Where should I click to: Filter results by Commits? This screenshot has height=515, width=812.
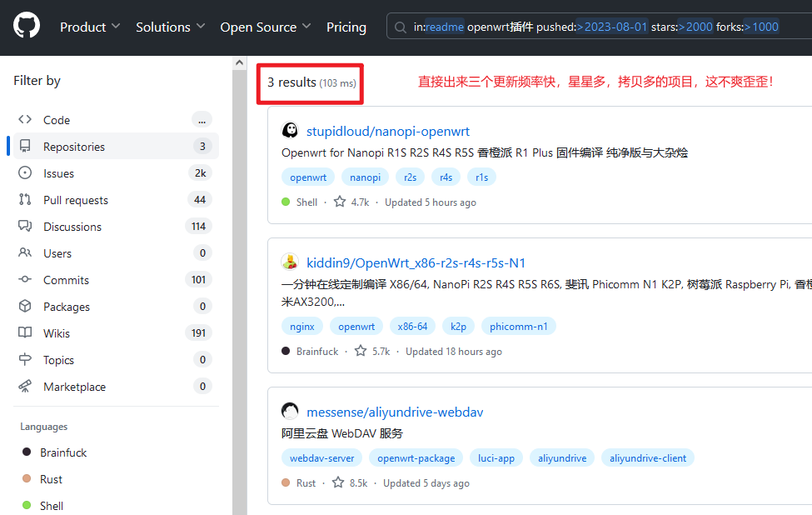tap(116, 280)
